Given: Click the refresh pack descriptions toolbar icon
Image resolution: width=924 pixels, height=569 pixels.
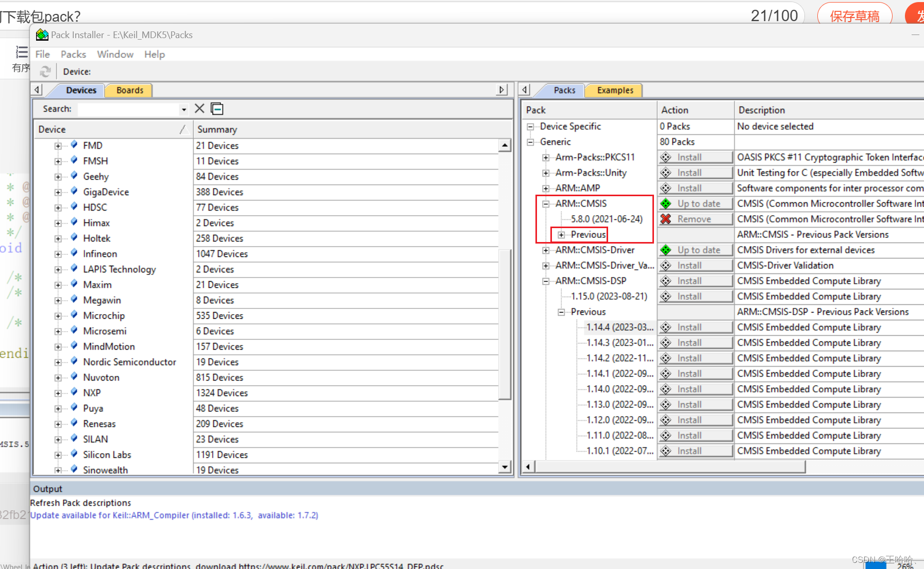Looking at the screenshot, I should [45, 72].
